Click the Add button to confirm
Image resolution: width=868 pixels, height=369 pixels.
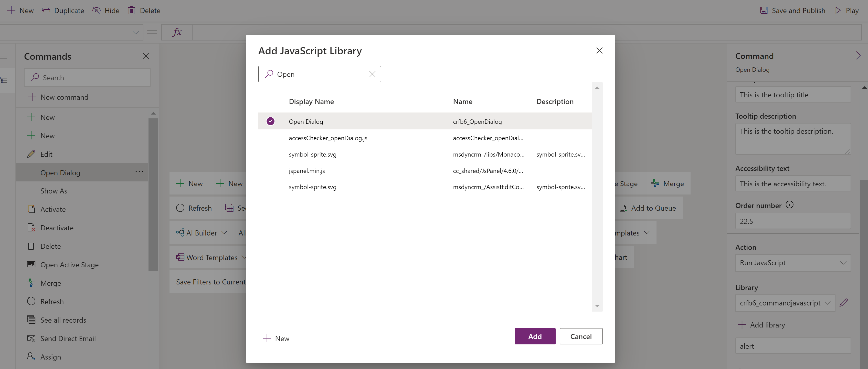point(535,336)
